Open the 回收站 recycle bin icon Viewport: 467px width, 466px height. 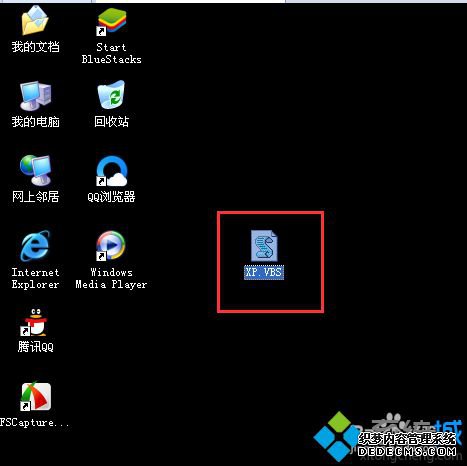[111, 95]
